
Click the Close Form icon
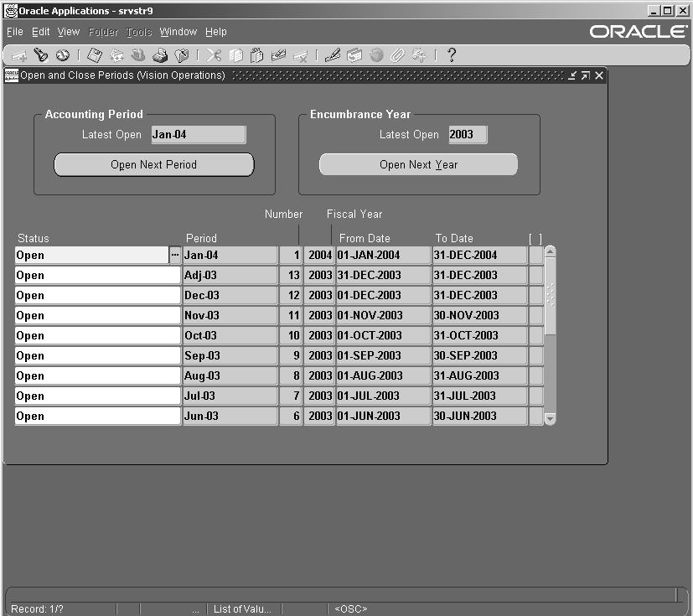182,55
